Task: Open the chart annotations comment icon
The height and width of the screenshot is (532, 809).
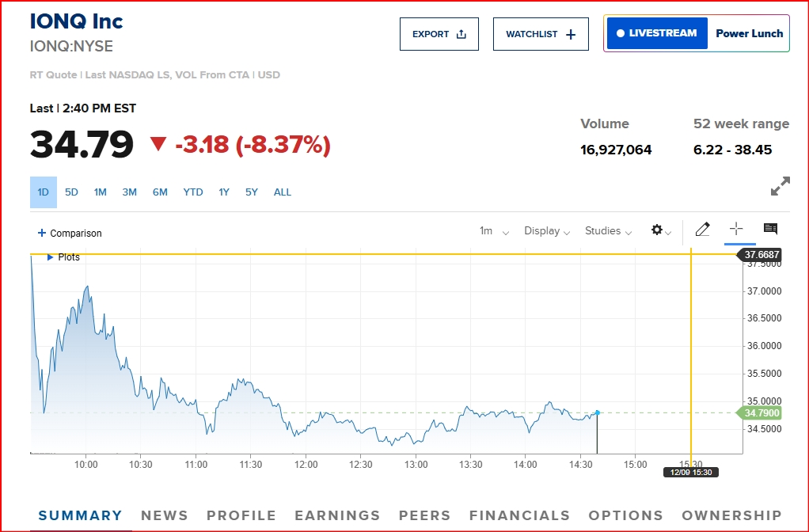Action: 770,229
